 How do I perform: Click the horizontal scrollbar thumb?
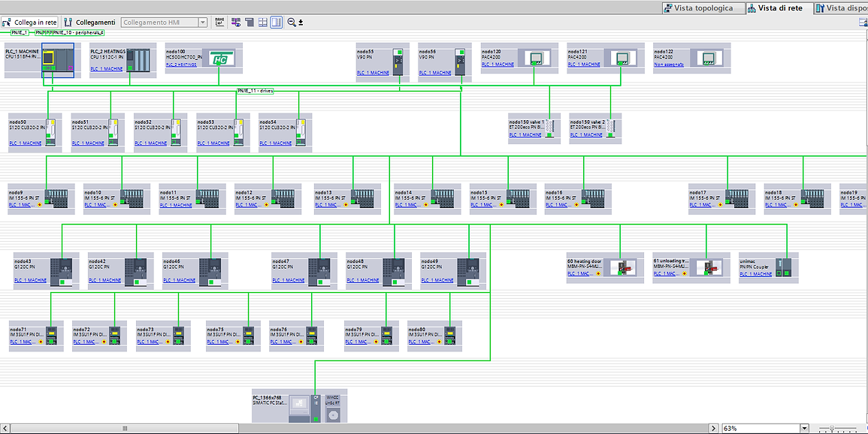(125, 429)
